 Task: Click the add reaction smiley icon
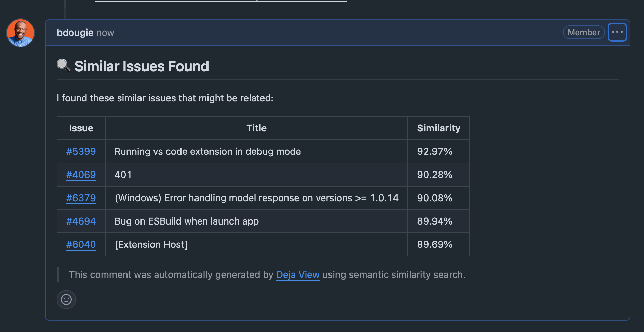point(66,299)
